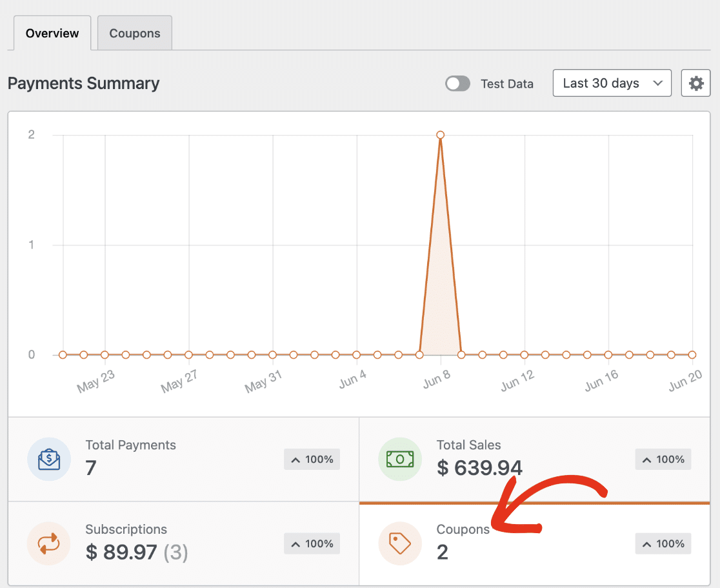
Task: Click the Coupons tag icon
Action: click(x=400, y=543)
